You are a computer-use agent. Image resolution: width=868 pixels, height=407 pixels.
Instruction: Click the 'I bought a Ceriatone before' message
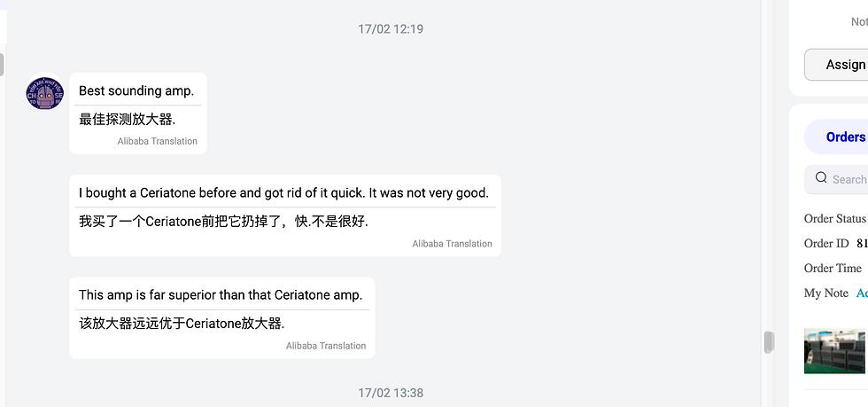coord(283,193)
